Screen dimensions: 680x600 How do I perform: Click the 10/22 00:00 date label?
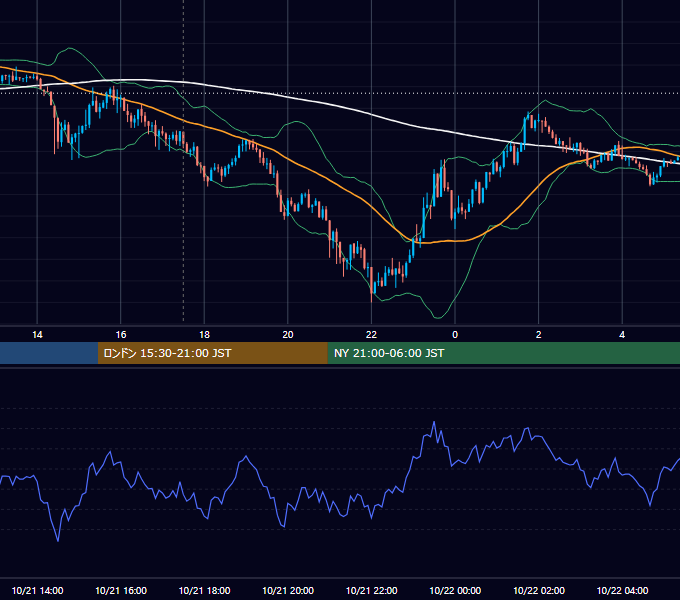coord(455,590)
